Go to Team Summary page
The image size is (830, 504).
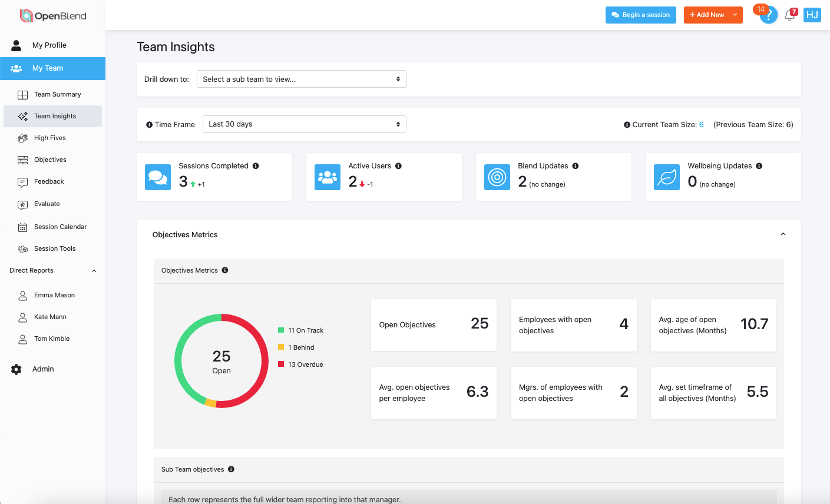coord(52,95)
